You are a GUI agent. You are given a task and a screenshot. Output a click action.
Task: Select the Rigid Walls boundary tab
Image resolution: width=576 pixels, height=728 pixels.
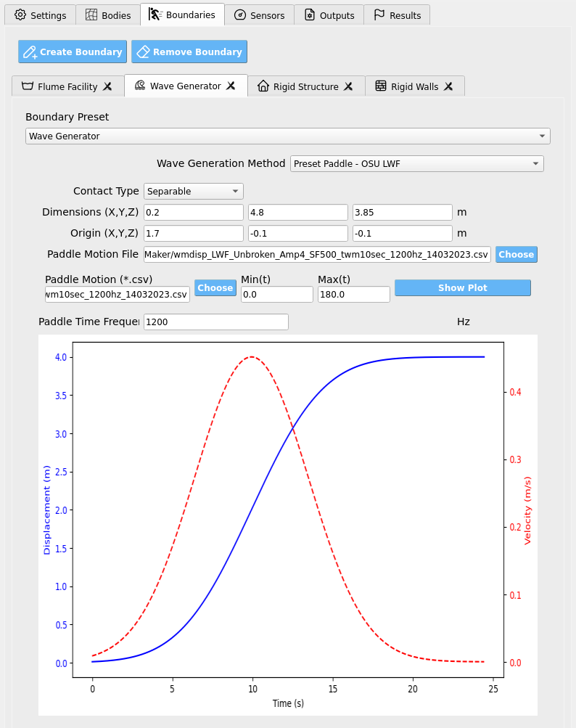click(x=415, y=86)
